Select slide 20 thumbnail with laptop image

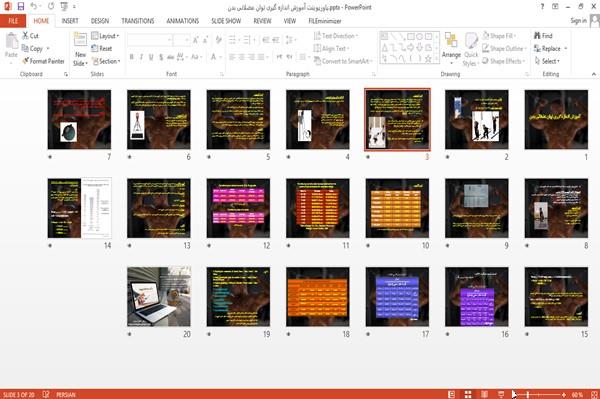pyautogui.click(x=159, y=296)
